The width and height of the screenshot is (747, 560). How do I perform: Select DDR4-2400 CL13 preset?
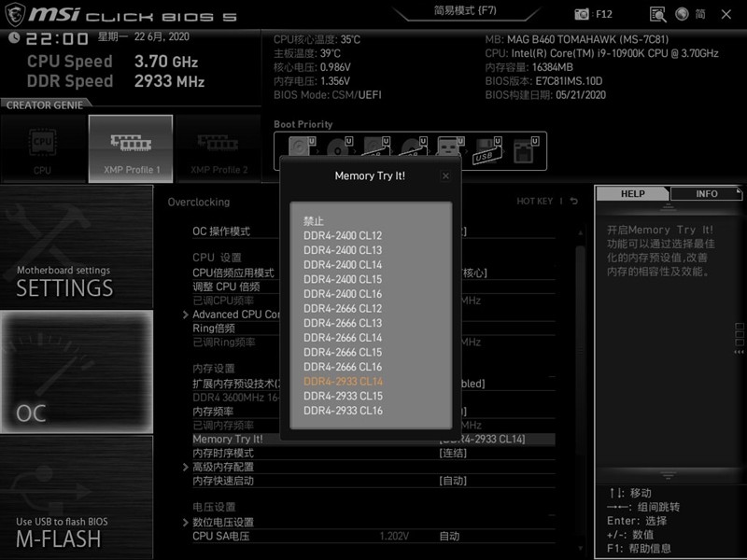click(343, 250)
